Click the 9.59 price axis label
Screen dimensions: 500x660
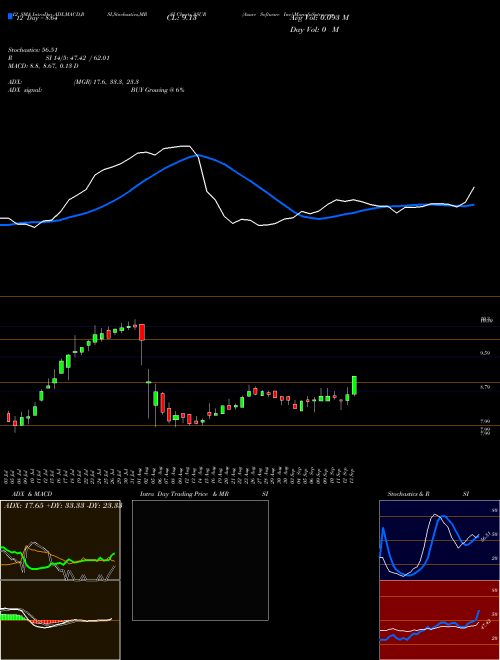485,354
